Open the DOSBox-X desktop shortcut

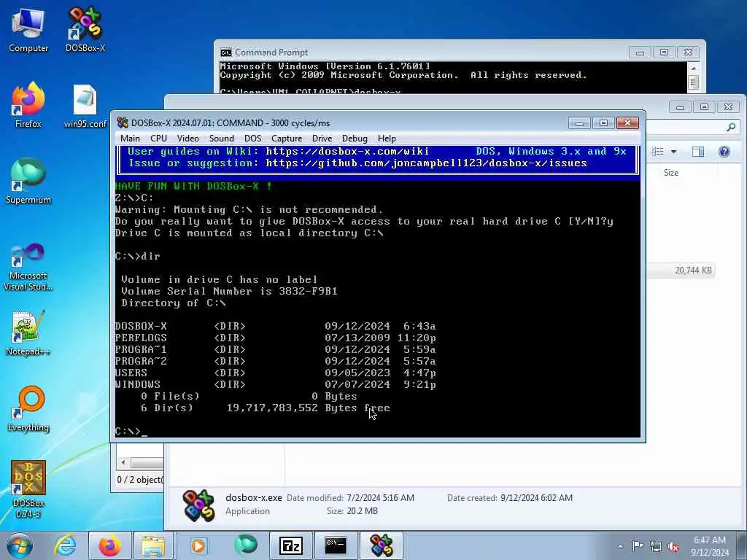coord(85,29)
